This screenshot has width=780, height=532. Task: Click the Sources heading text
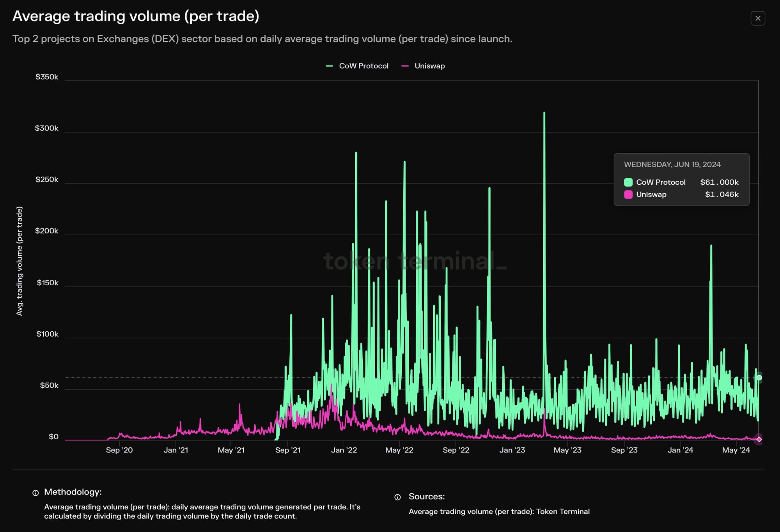click(426, 497)
